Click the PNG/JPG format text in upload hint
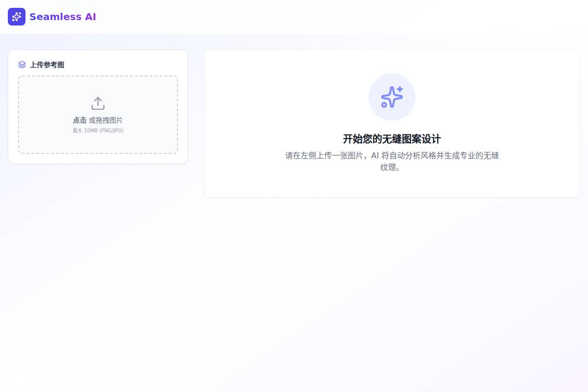The image size is (588, 392). point(111,130)
